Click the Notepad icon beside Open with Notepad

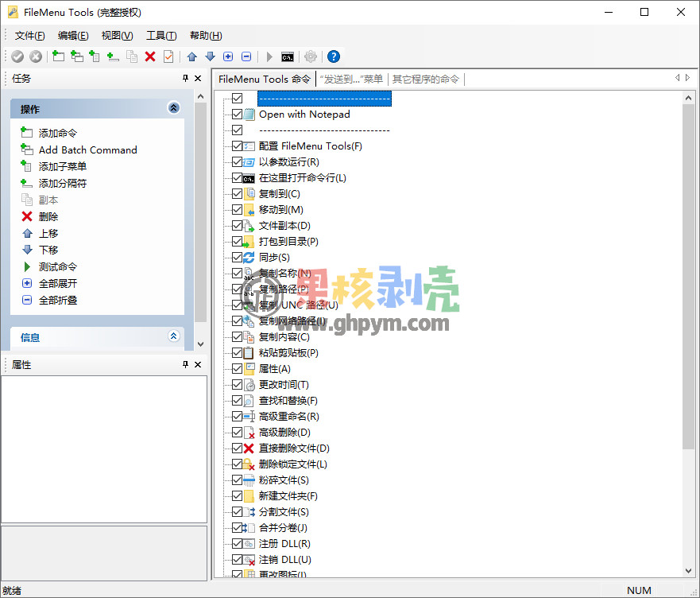[249, 115]
